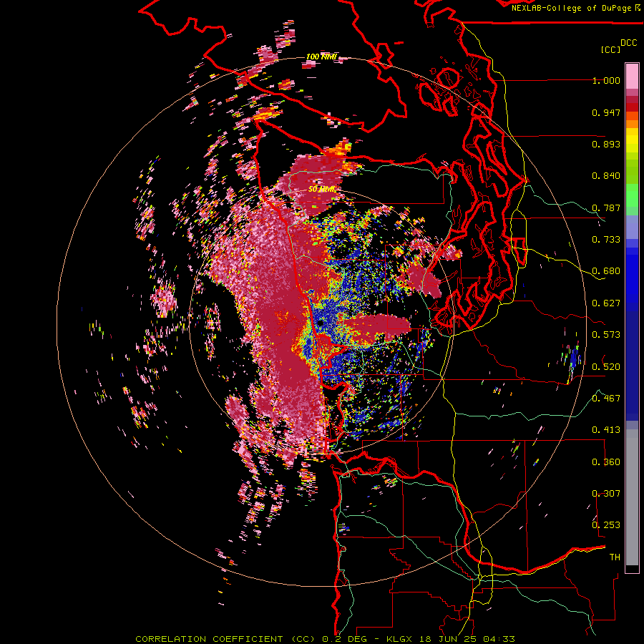Click the 0.2 DEG elevation angle text
This screenshot has width=644, height=644.
click(345, 639)
